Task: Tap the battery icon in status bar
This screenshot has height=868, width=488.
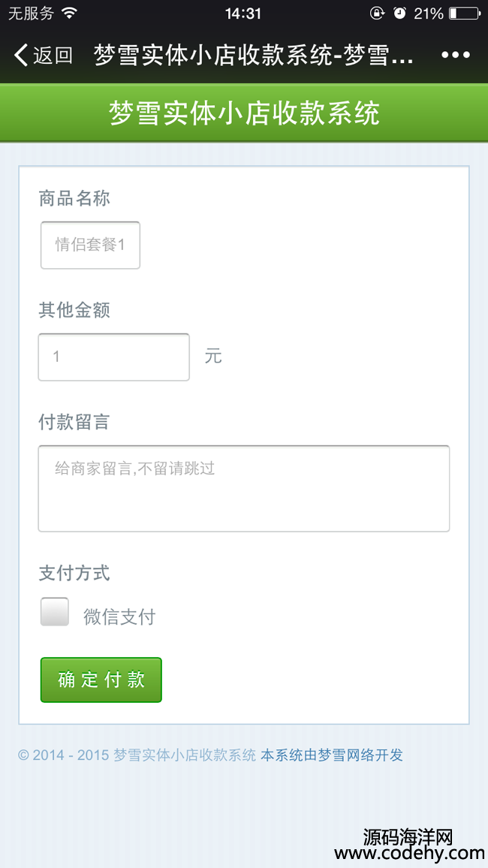Action: coord(465,14)
